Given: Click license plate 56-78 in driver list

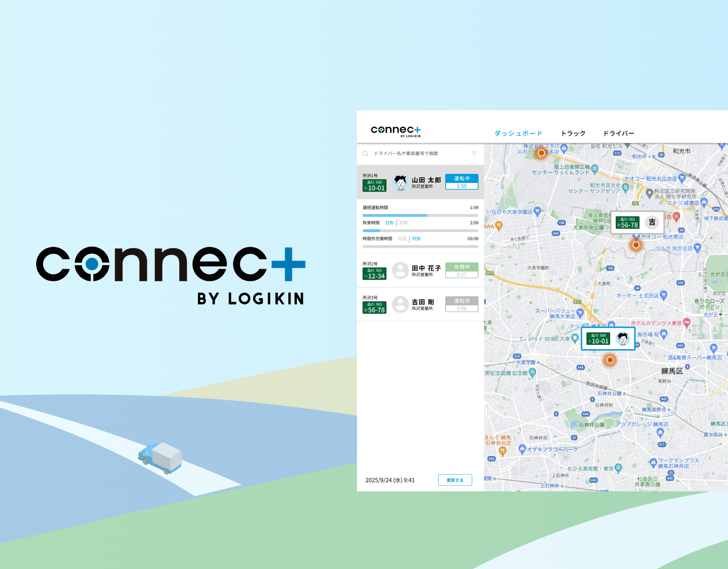Looking at the screenshot, I should click(x=374, y=308).
